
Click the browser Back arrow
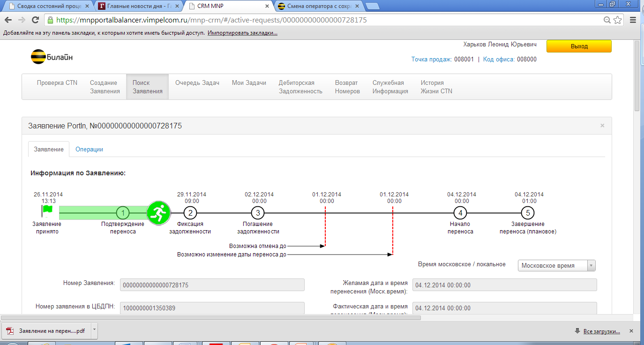coord(8,20)
